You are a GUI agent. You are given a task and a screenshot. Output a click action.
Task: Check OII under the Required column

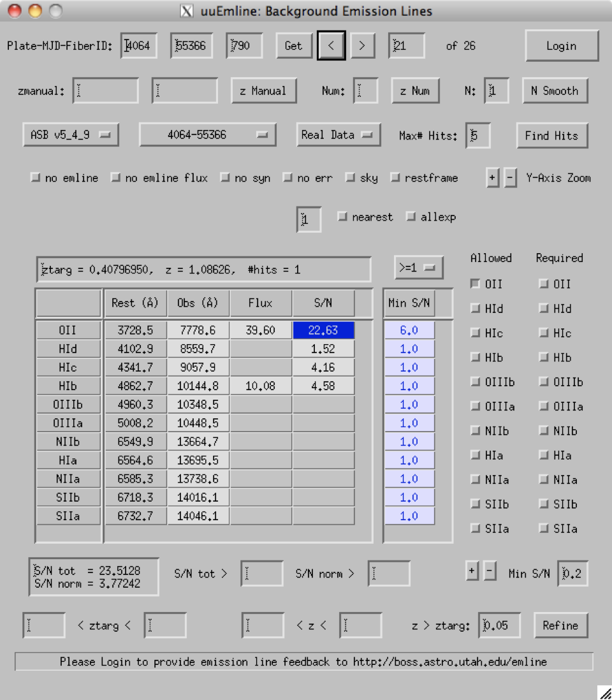(544, 284)
